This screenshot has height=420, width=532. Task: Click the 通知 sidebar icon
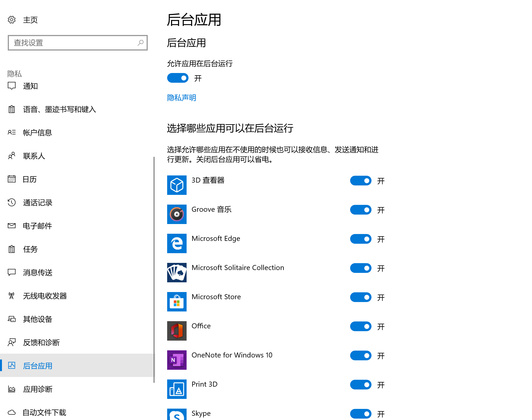click(x=12, y=86)
